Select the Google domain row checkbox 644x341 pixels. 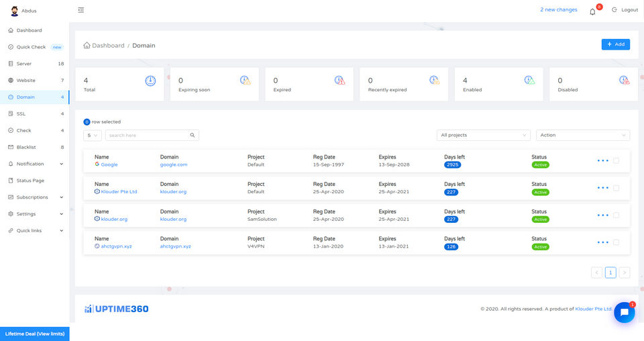(x=616, y=160)
